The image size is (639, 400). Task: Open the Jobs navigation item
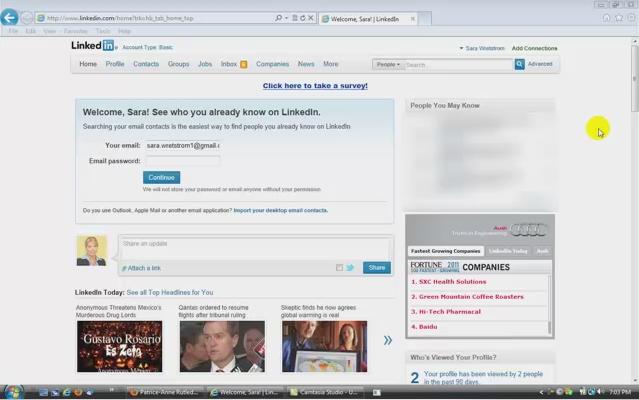[x=205, y=64]
